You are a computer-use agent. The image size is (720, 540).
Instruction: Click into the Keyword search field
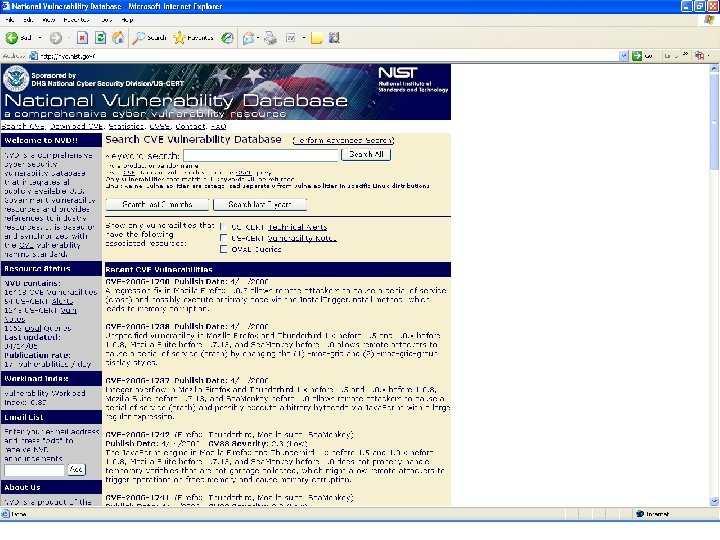(x=261, y=155)
